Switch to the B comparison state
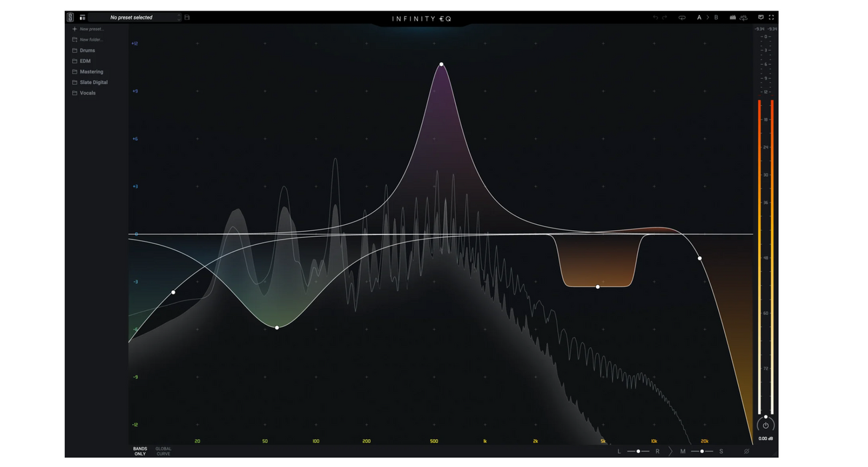This screenshot has height=467, width=868. tap(716, 17)
